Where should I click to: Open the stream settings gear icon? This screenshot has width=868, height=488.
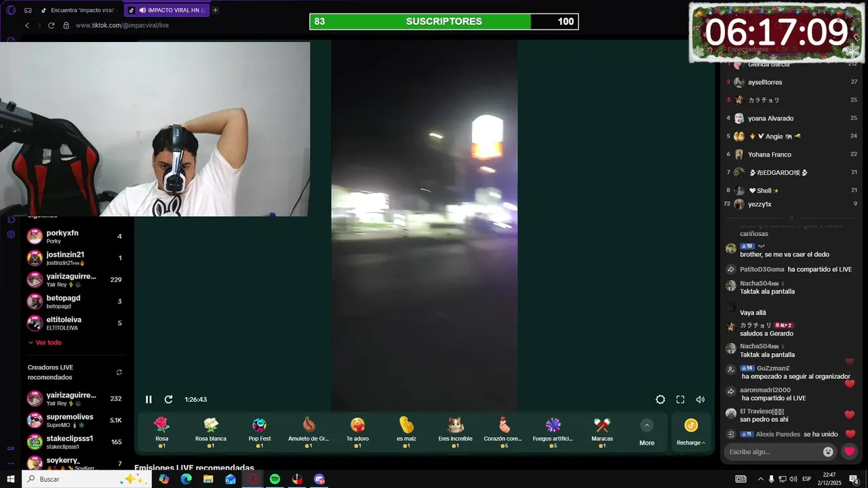point(660,399)
